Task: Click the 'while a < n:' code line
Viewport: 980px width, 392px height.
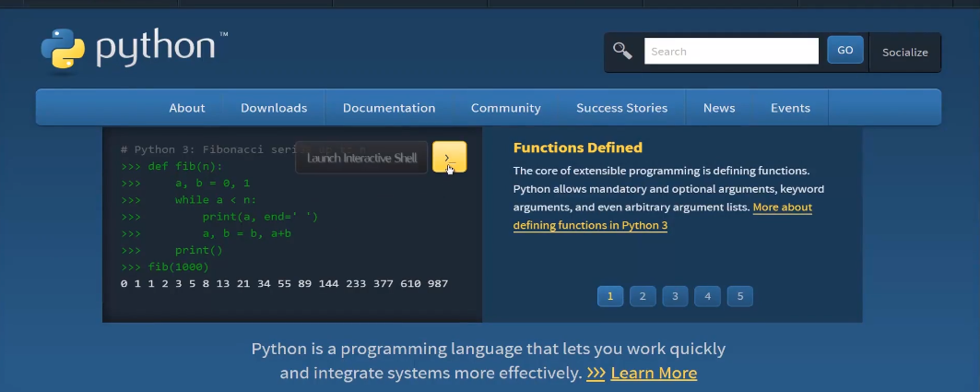Action: point(189,200)
